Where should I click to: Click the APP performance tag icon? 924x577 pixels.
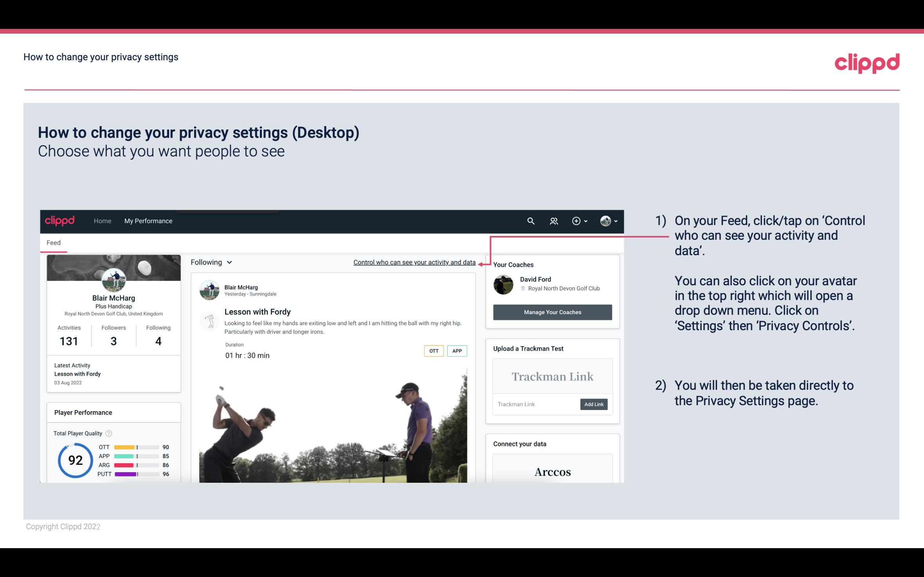[457, 351]
